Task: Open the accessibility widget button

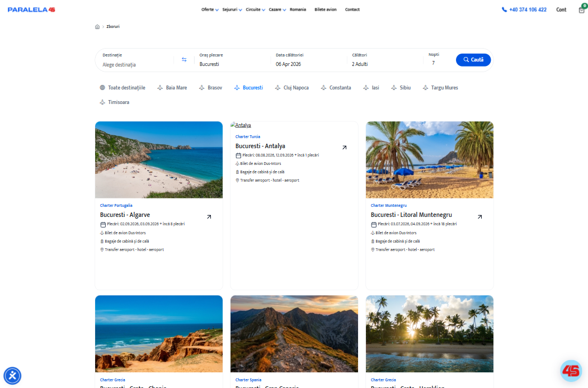Action: point(12,376)
